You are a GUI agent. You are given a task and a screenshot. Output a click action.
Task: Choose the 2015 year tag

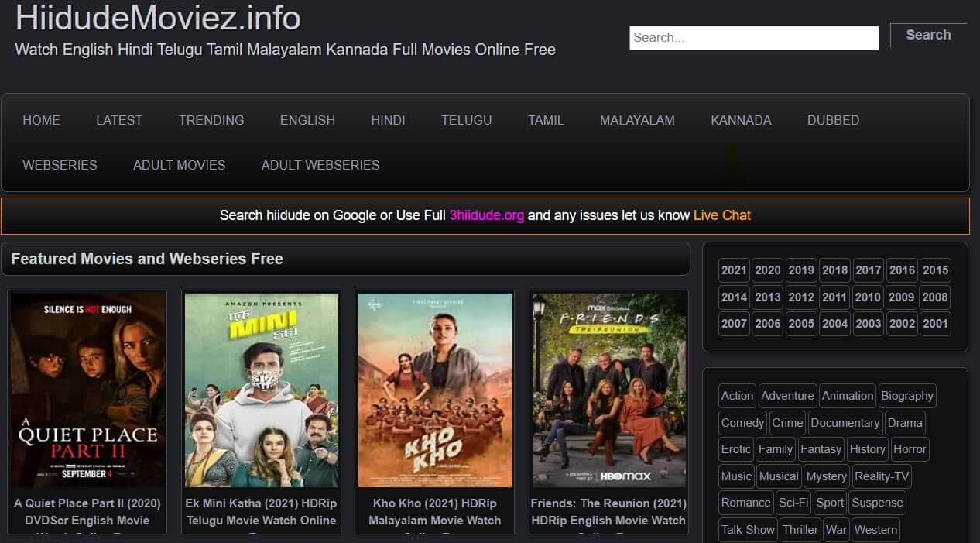click(x=935, y=270)
